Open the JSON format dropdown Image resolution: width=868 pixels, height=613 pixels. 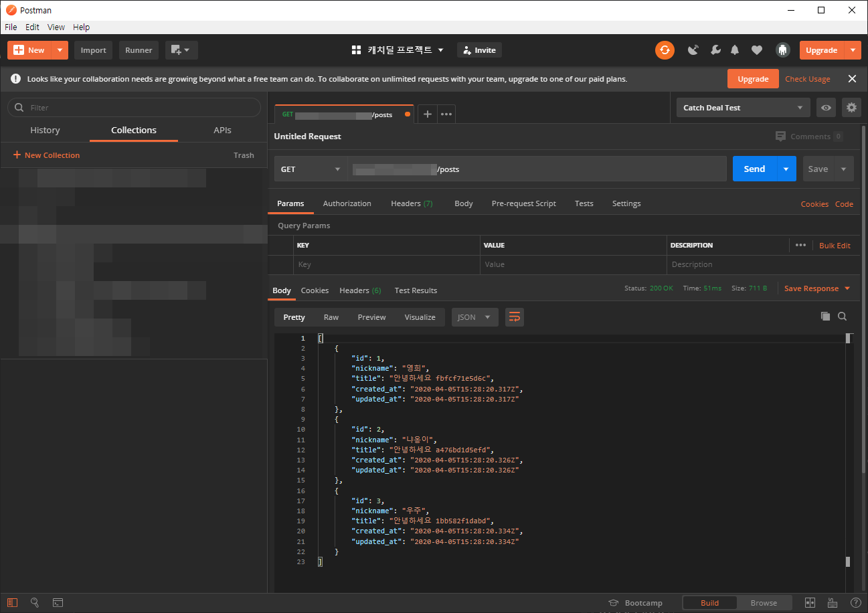(475, 317)
